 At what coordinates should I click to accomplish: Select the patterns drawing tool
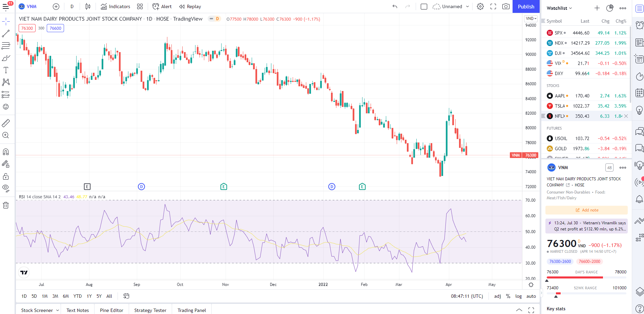pos(6,82)
